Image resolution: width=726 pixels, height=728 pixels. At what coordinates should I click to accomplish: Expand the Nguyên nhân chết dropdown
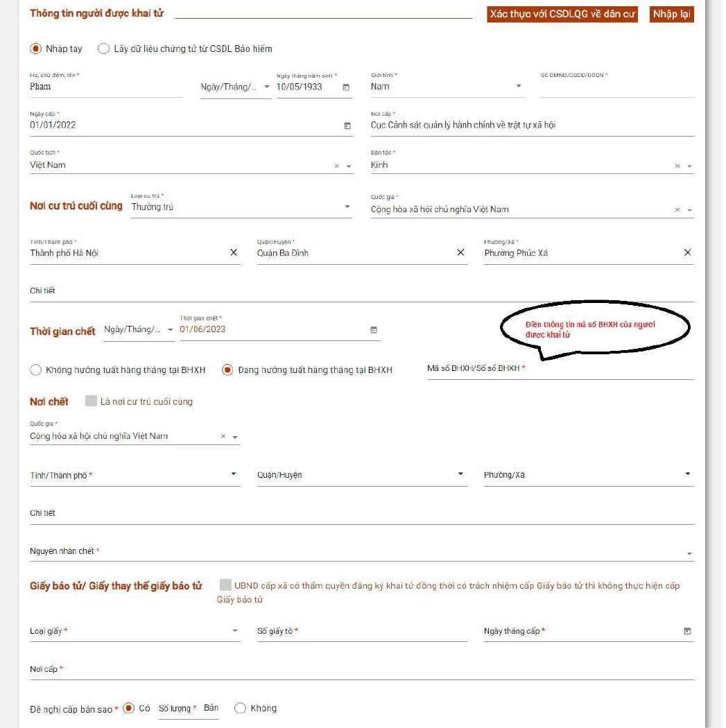coord(689,553)
